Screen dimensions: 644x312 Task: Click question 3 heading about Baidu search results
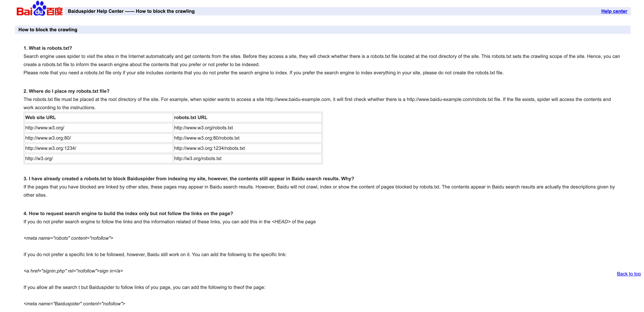pos(189,179)
